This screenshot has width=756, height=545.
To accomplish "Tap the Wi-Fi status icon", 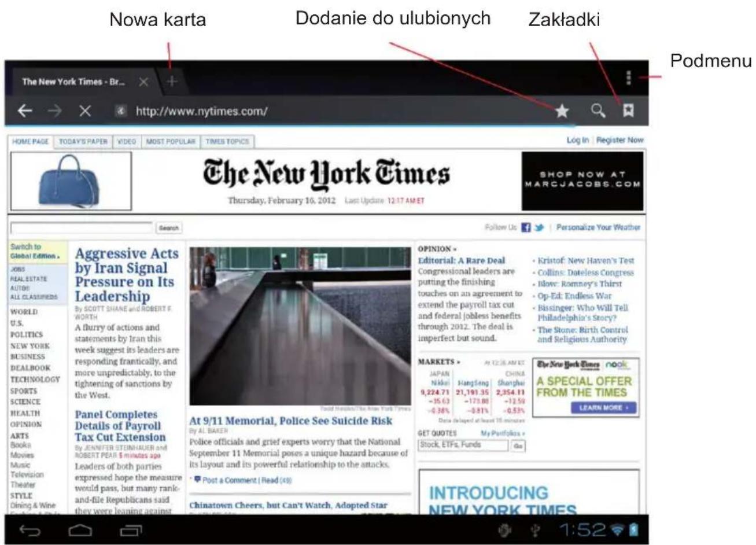I will click(x=619, y=530).
